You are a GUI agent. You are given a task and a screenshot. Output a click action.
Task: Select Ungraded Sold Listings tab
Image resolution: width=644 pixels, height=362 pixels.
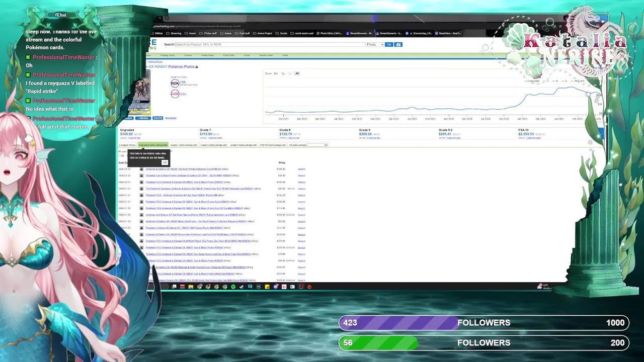pyautogui.click(x=153, y=145)
